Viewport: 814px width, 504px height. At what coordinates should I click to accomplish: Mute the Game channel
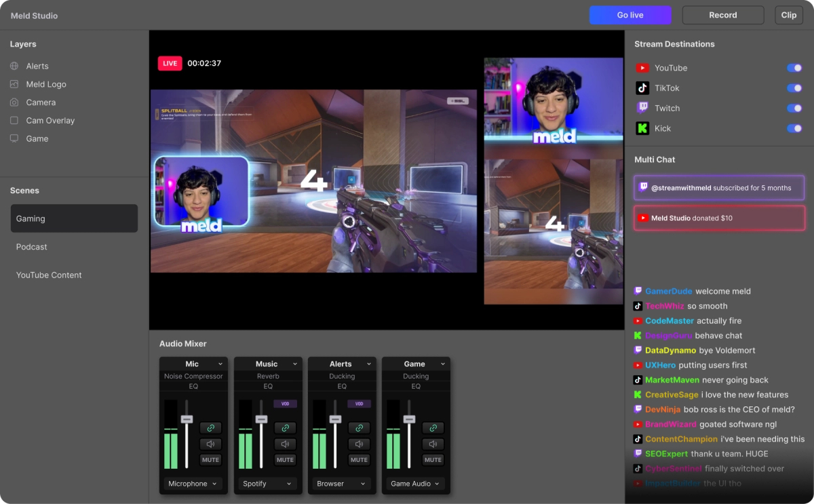point(433,460)
